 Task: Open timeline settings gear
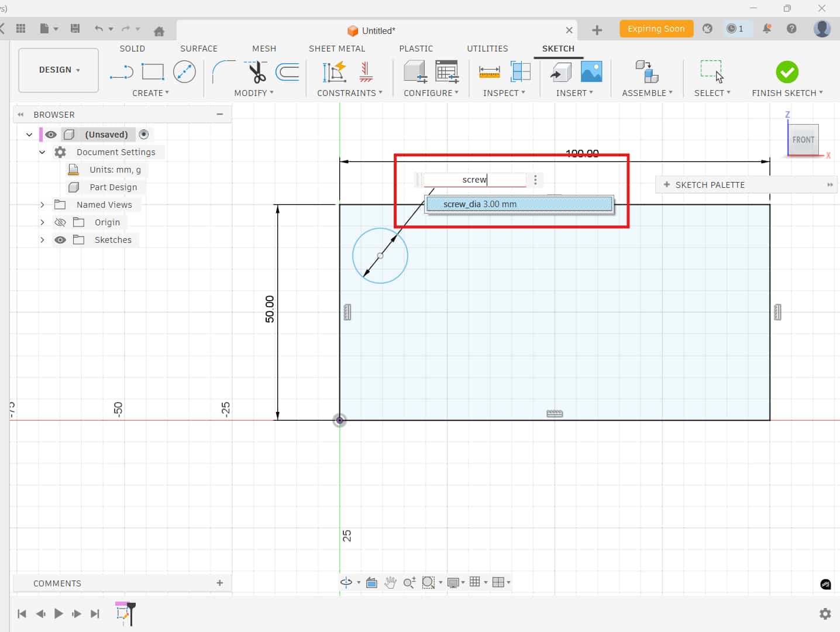point(825,614)
